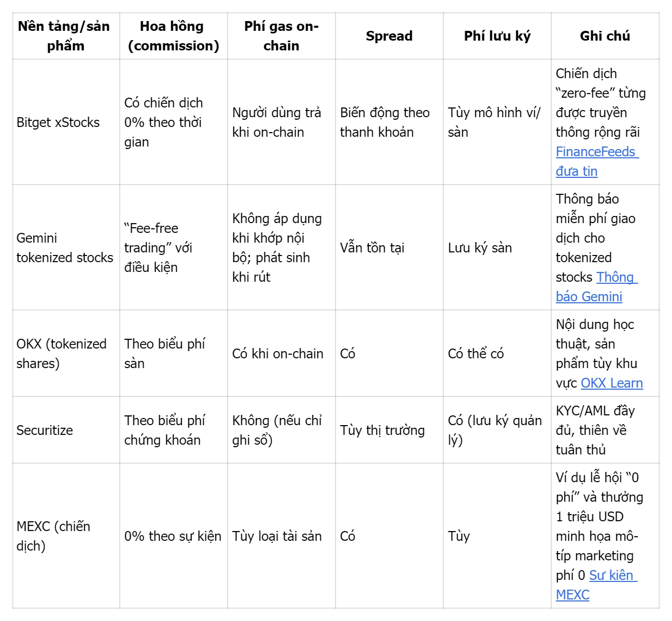Click the Gemini tokenized stocks cell
The image size is (672, 621).
click(65, 248)
